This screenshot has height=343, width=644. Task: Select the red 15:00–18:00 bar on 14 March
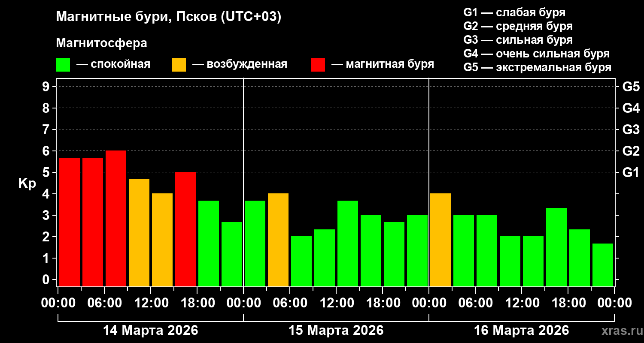pyautogui.click(x=185, y=229)
